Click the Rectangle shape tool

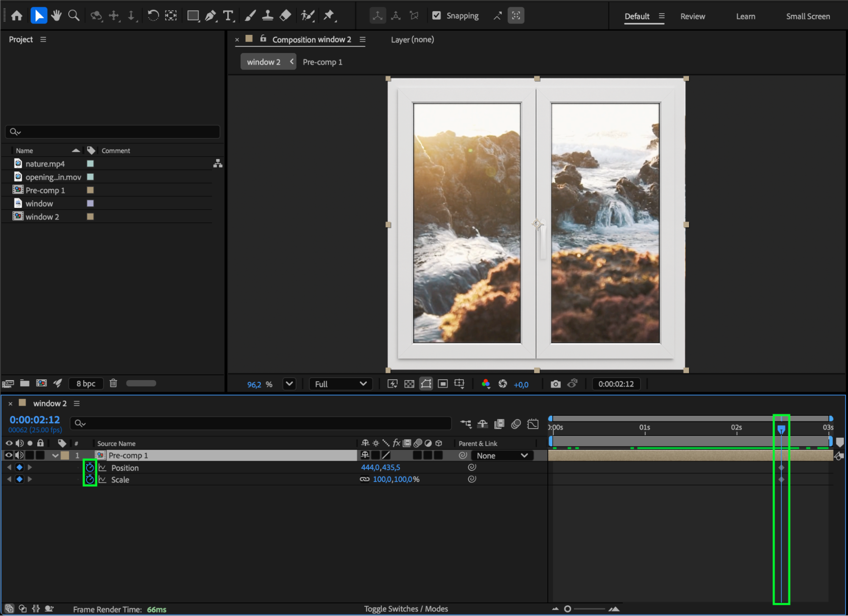click(193, 16)
